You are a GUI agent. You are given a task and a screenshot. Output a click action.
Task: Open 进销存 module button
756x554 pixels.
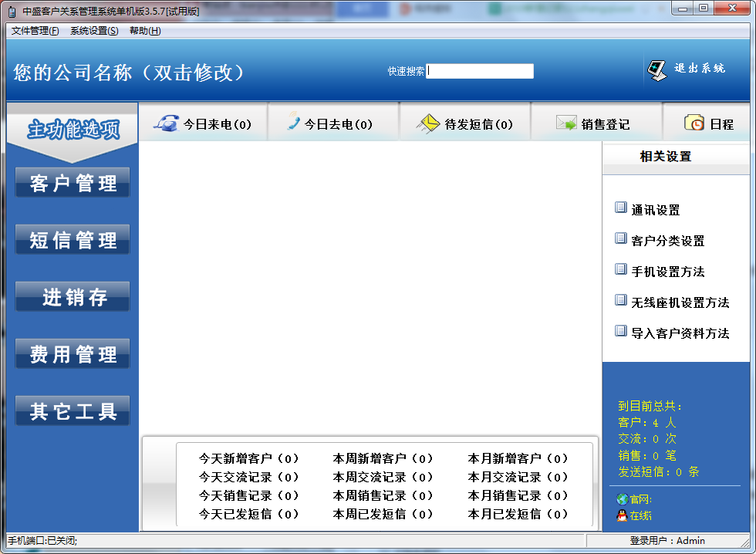point(73,296)
